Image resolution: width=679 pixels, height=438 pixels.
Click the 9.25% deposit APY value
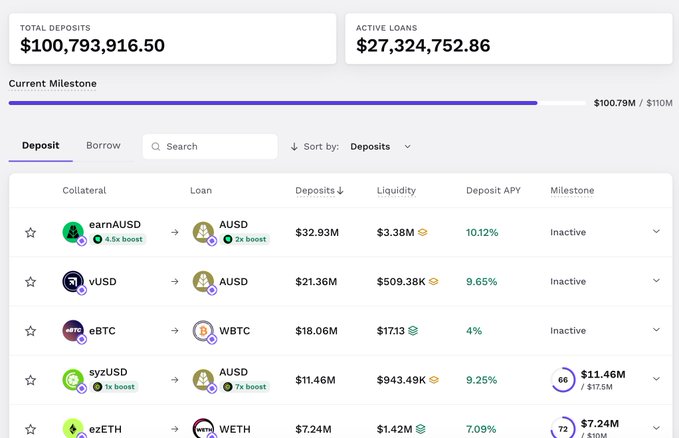(482, 380)
